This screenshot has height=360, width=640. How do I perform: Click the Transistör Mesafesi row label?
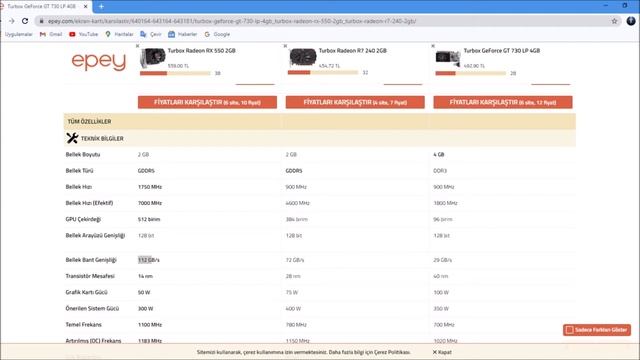[90, 276]
